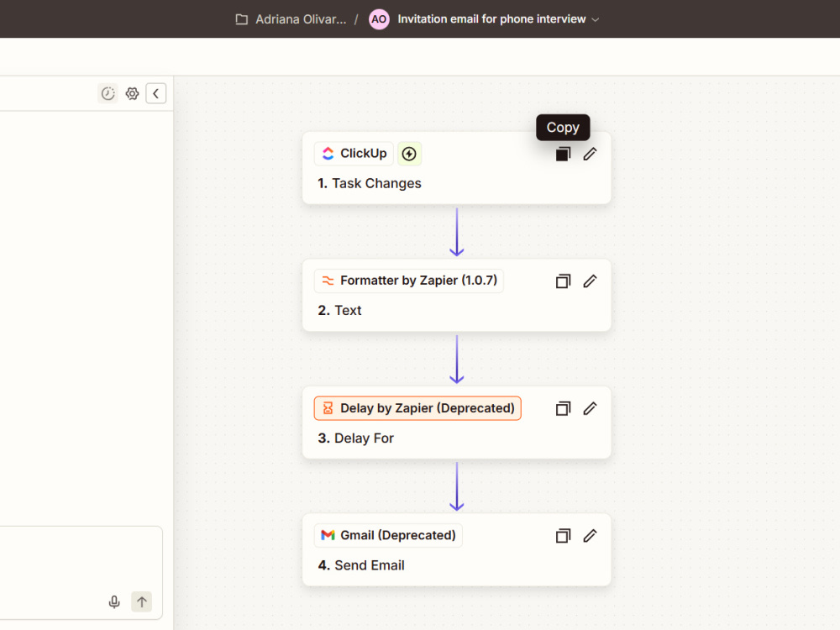Open the Formatter by Zapier (1.0.7) badge
840x630 pixels.
tap(409, 281)
